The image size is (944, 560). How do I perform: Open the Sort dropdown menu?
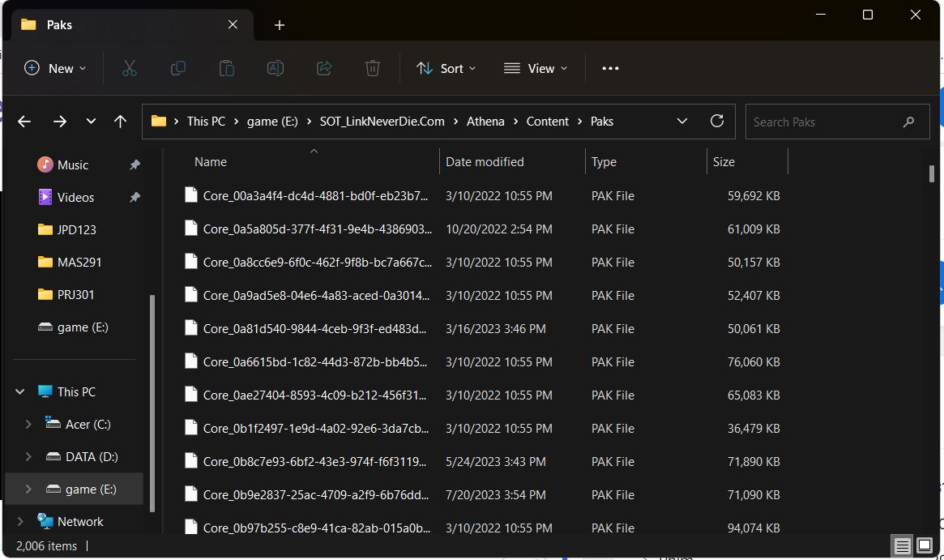[445, 68]
